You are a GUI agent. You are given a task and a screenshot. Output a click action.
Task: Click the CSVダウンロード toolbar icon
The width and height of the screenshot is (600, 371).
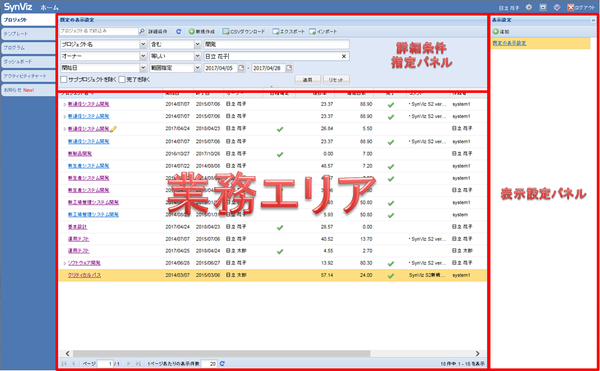(226, 32)
